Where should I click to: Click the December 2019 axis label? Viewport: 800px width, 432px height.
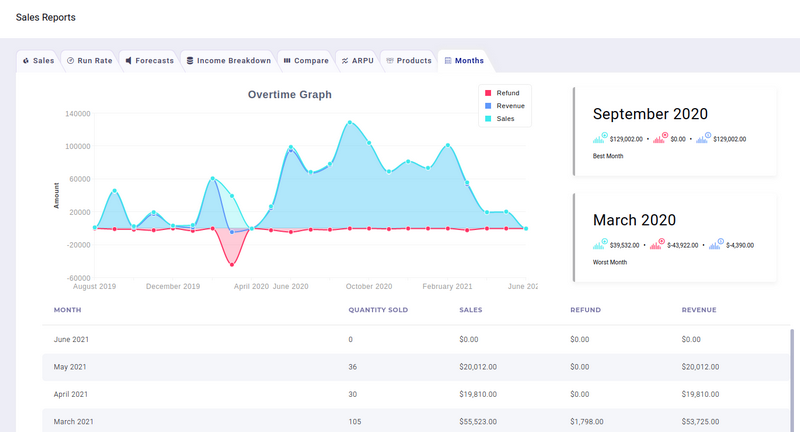[173, 286]
